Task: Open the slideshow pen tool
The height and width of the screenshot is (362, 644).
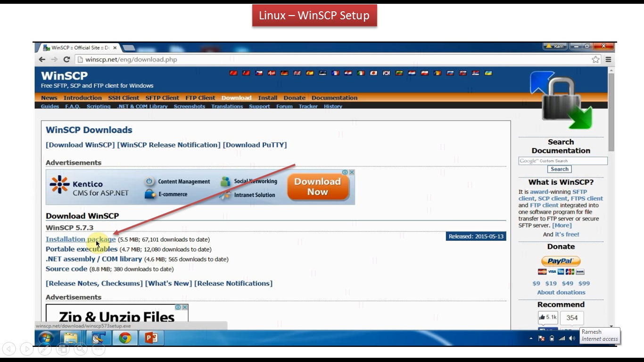Action: click(45, 349)
